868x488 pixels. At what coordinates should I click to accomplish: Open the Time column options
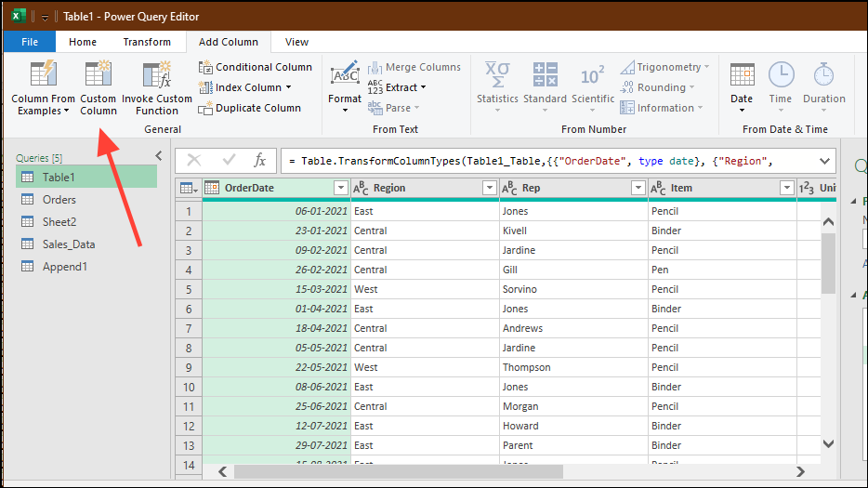(x=781, y=86)
